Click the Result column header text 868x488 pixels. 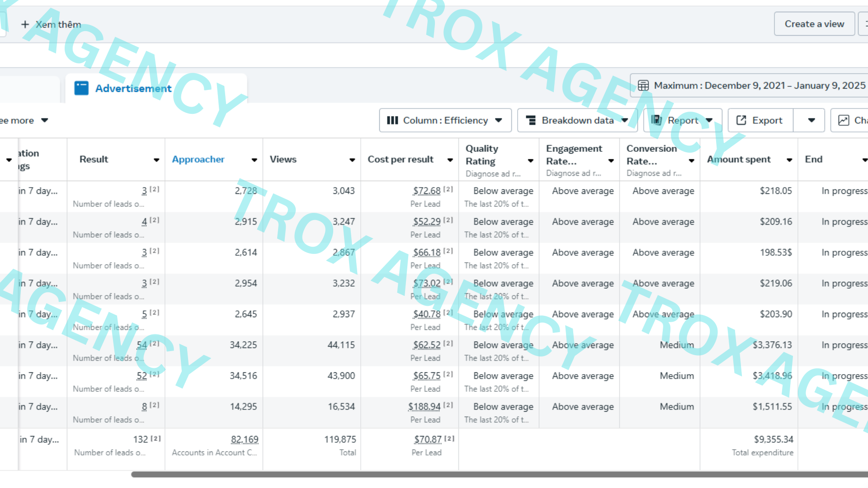tap(94, 159)
